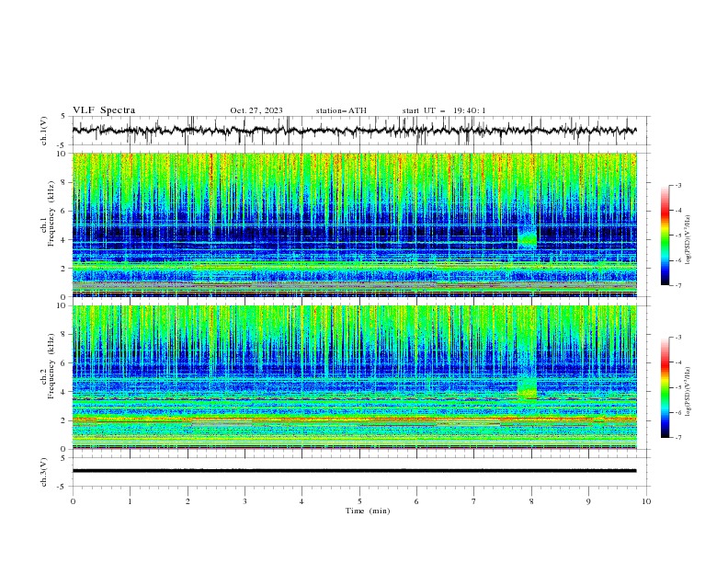
Task: Click the 'VLF Spectra' title text
Action: [104, 110]
